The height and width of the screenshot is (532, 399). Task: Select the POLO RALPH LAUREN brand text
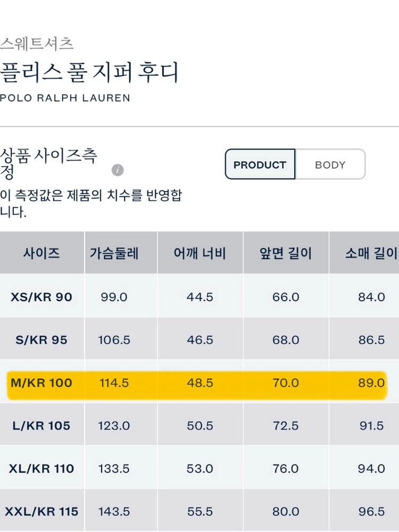(x=65, y=98)
